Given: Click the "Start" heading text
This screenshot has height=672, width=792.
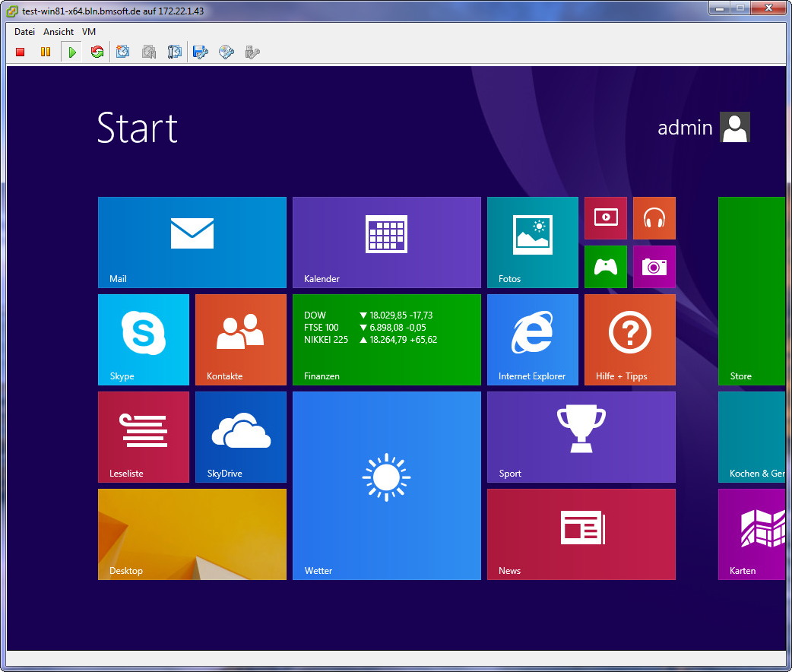Looking at the screenshot, I should tap(138, 128).
